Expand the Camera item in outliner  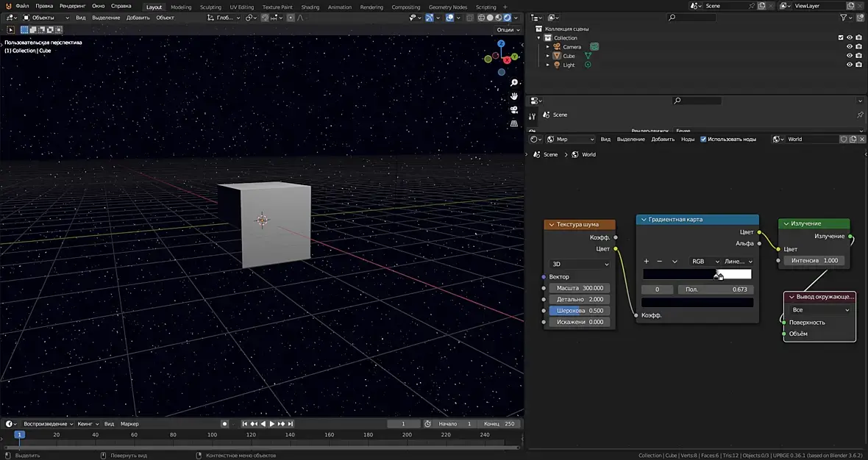point(548,47)
